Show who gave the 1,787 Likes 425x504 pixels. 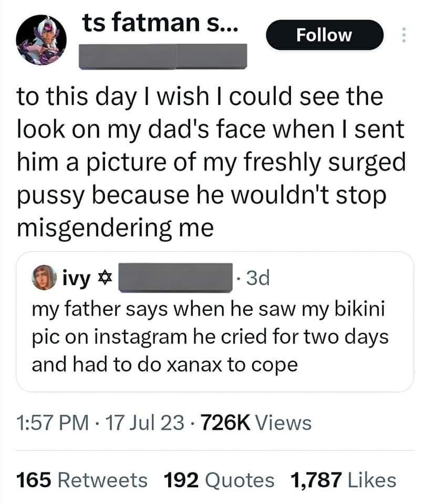pyautogui.click(x=343, y=480)
